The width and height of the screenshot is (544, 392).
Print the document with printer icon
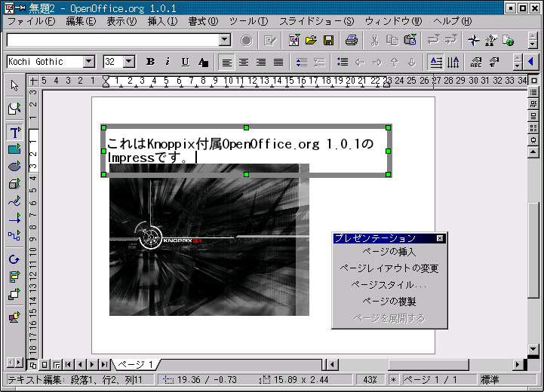(x=352, y=41)
